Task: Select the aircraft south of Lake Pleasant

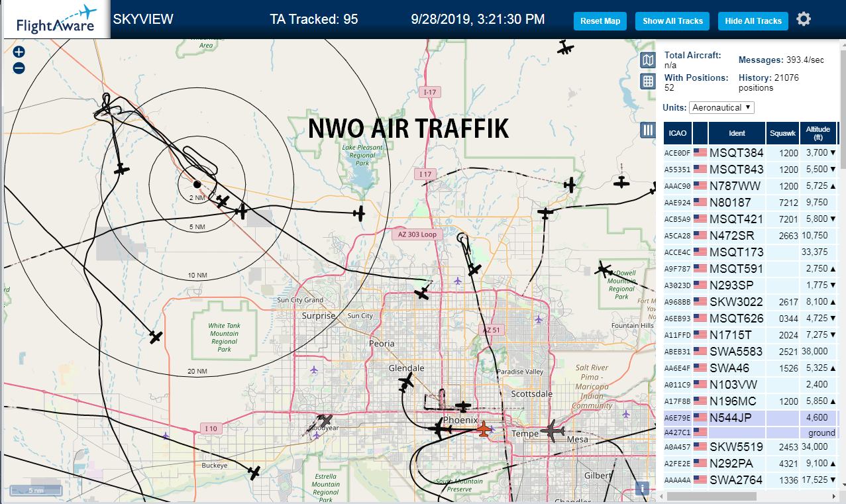Action: click(359, 213)
